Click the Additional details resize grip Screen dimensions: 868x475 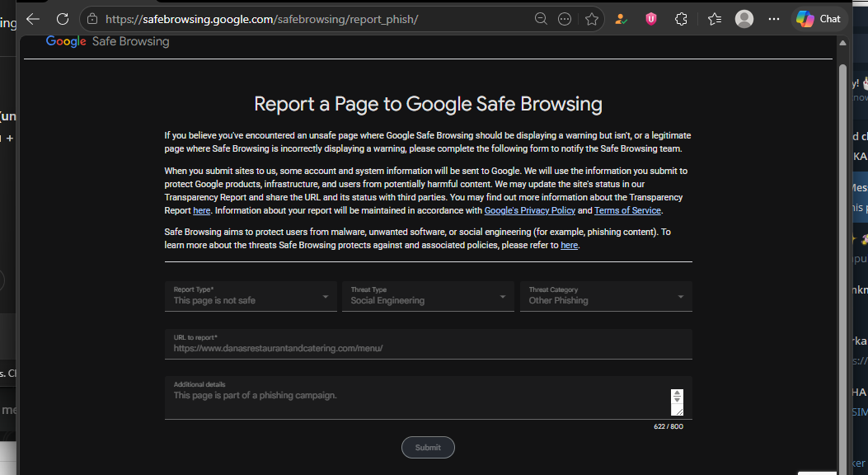click(x=678, y=410)
